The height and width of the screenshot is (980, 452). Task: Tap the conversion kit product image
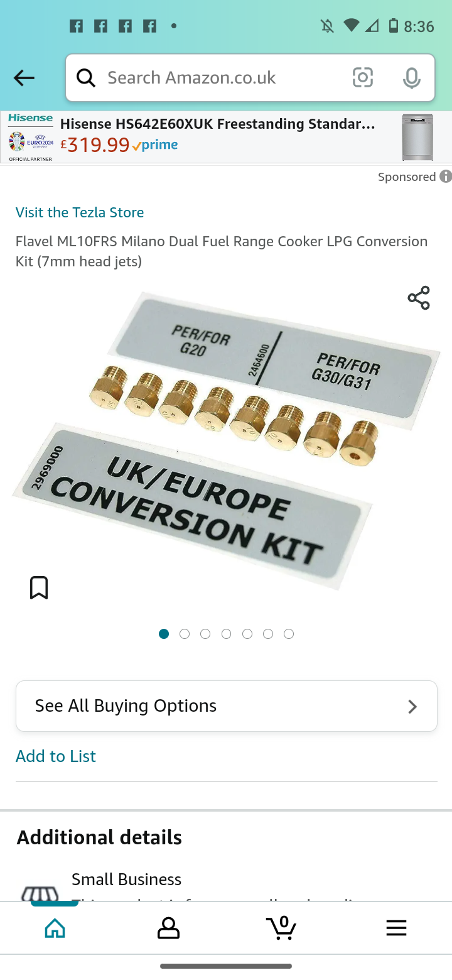point(226,441)
